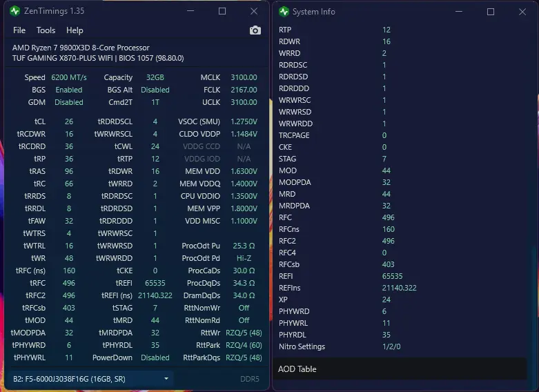Expand the AOD Table section
Screen dimensions: 539x392
click(400, 369)
